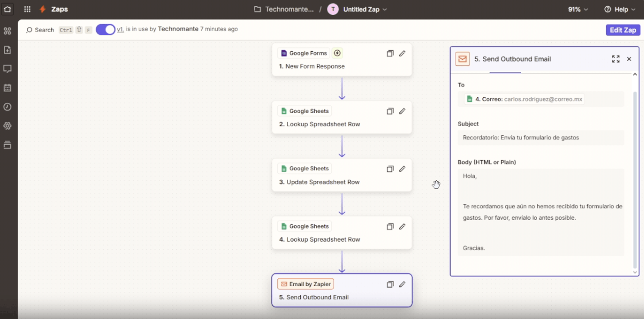644x319 pixels.
Task: Open the Technomante folder breadcrumb
Action: 284,9
